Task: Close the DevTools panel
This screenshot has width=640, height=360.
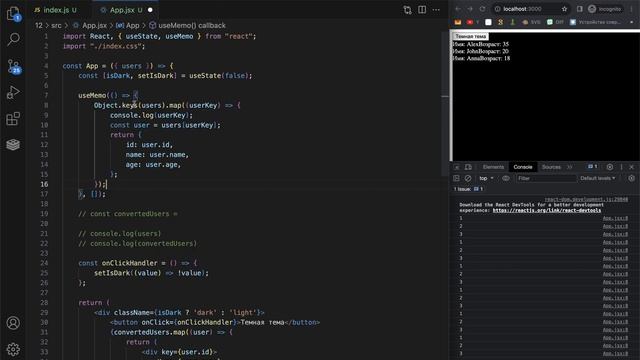Action: [x=632, y=167]
